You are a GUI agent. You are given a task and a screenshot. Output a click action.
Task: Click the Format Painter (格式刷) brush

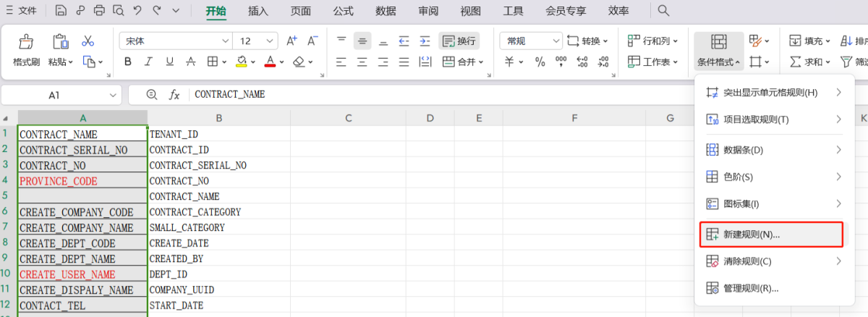click(x=25, y=41)
